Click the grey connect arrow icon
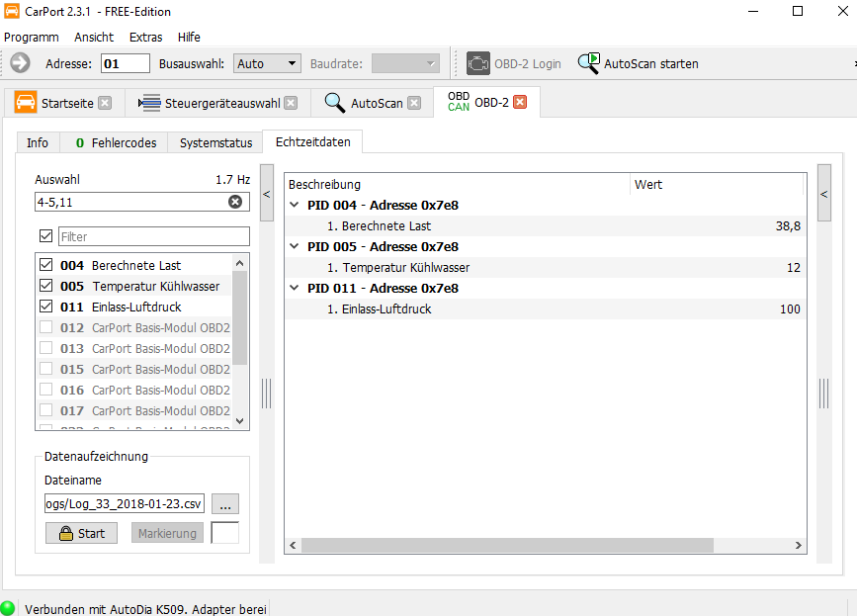Screen dimensions: 857x616 click(x=20, y=63)
